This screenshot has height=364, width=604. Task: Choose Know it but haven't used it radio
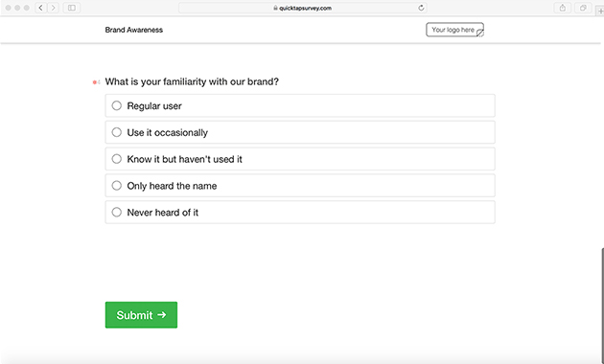(116, 158)
